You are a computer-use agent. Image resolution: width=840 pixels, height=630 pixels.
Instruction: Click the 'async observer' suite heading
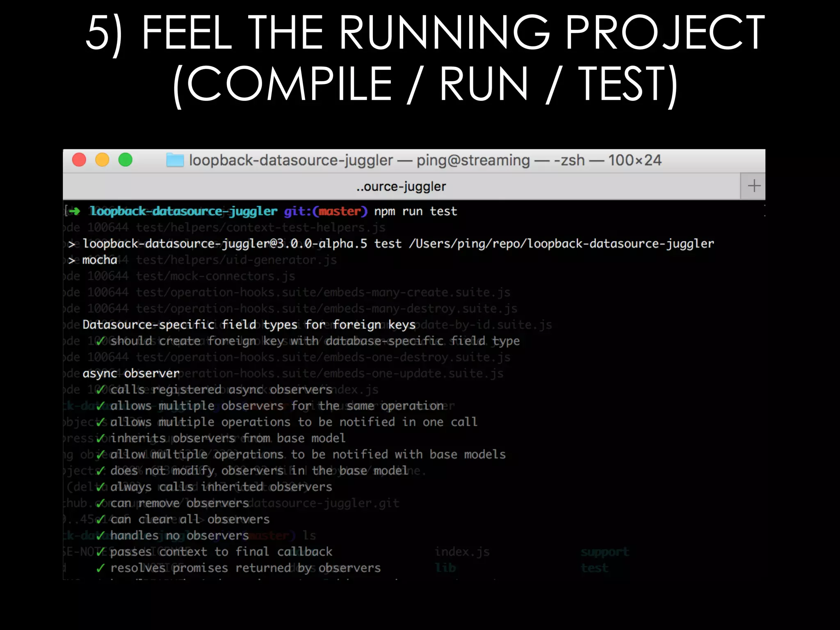131,373
